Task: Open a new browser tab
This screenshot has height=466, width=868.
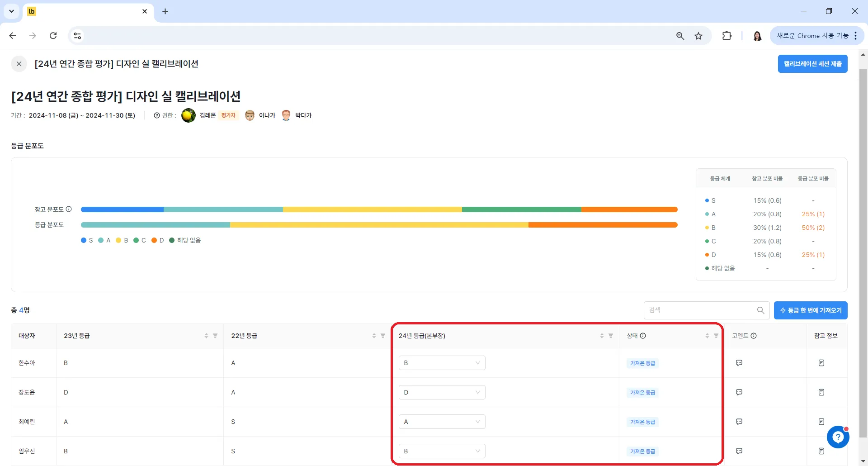Action: coord(165,11)
